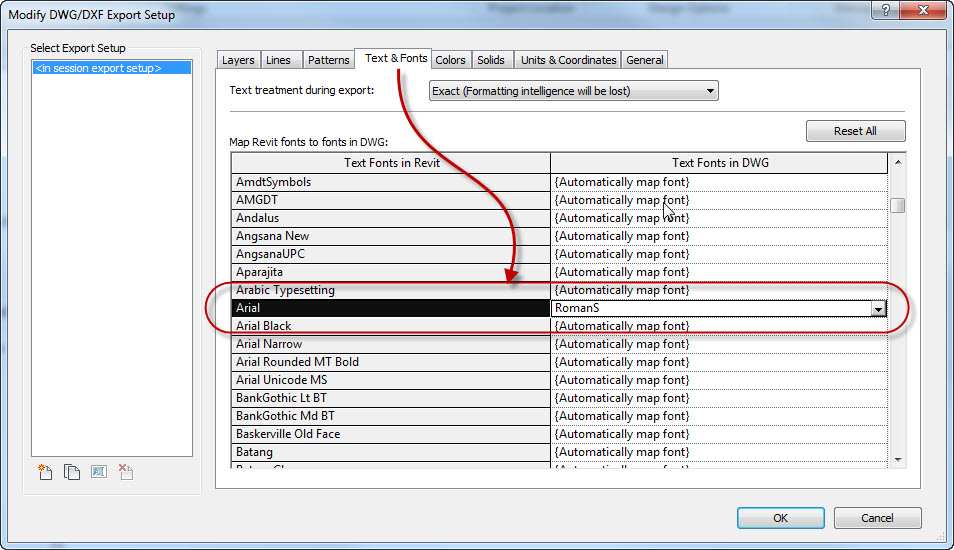The width and height of the screenshot is (954, 550).
Task: Click the Text Fonts in Revit header
Action: 391,163
